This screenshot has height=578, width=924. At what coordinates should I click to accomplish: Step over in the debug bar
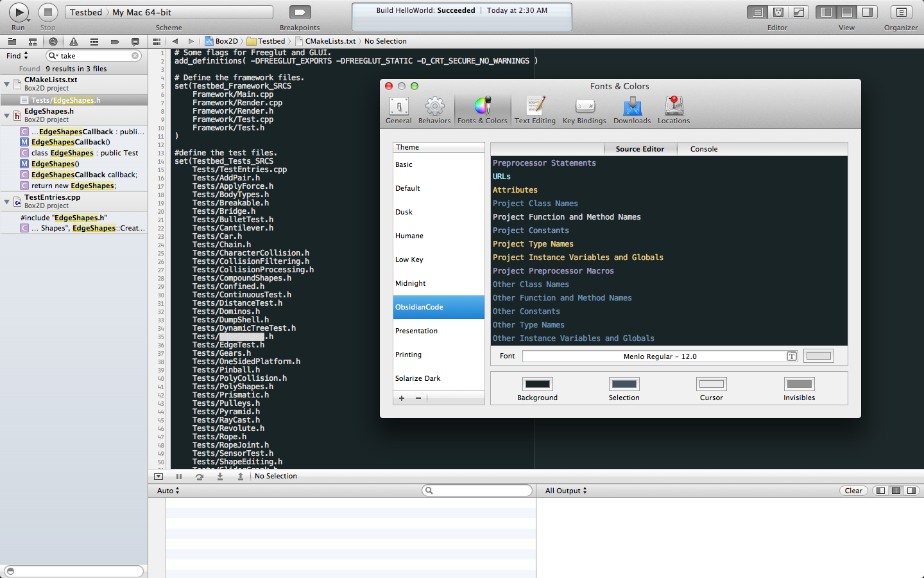pyautogui.click(x=200, y=477)
